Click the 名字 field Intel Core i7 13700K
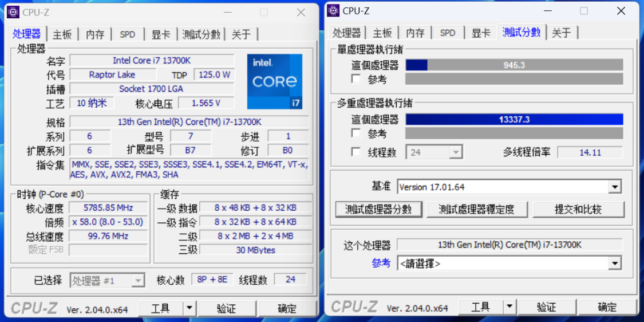644x322 pixels. click(152, 61)
